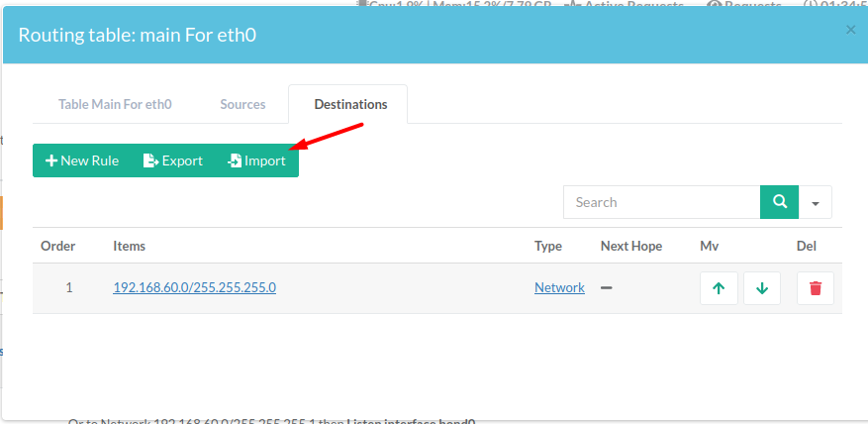The width and height of the screenshot is (868, 424).
Task: Click the next hop dash in row 1
Action: 607,287
